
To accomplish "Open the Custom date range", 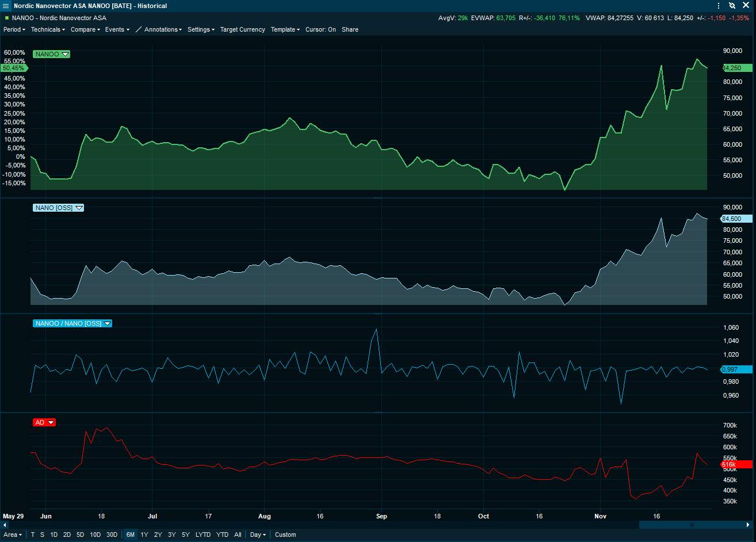I will 285,535.
